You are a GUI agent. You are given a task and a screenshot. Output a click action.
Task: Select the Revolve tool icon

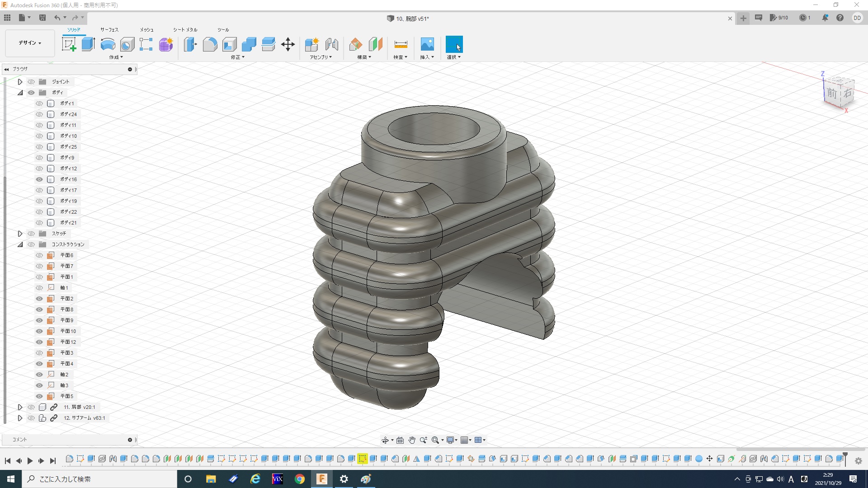[x=108, y=44]
